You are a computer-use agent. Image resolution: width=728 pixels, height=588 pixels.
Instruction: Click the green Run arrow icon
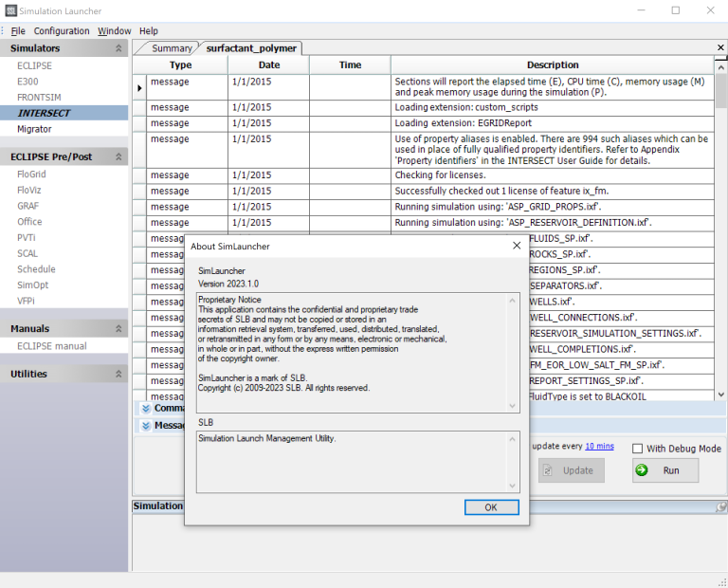click(643, 470)
